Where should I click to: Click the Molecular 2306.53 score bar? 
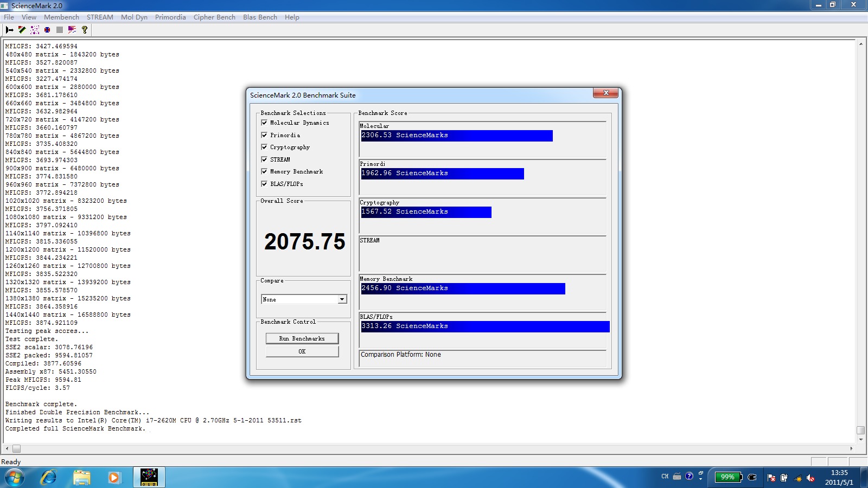click(x=457, y=136)
